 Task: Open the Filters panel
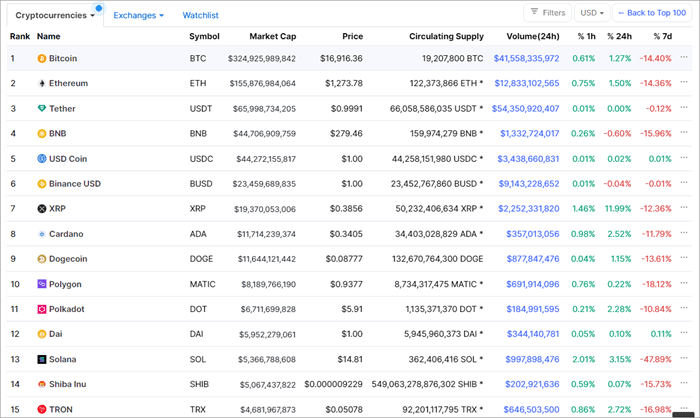[x=547, y=13]
